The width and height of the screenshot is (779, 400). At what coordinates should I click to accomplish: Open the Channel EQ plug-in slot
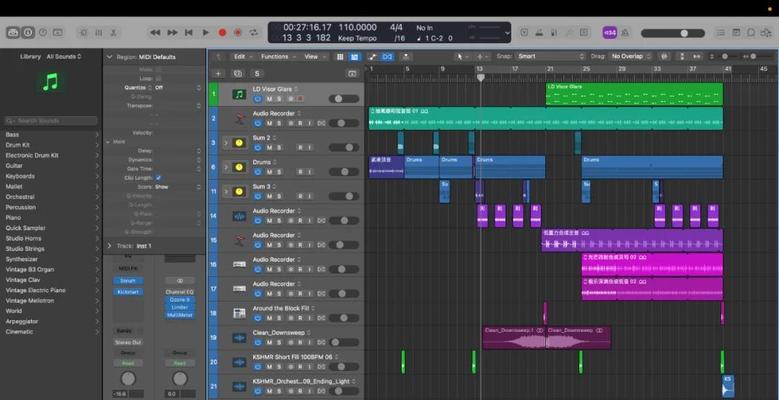pos(180,292)
